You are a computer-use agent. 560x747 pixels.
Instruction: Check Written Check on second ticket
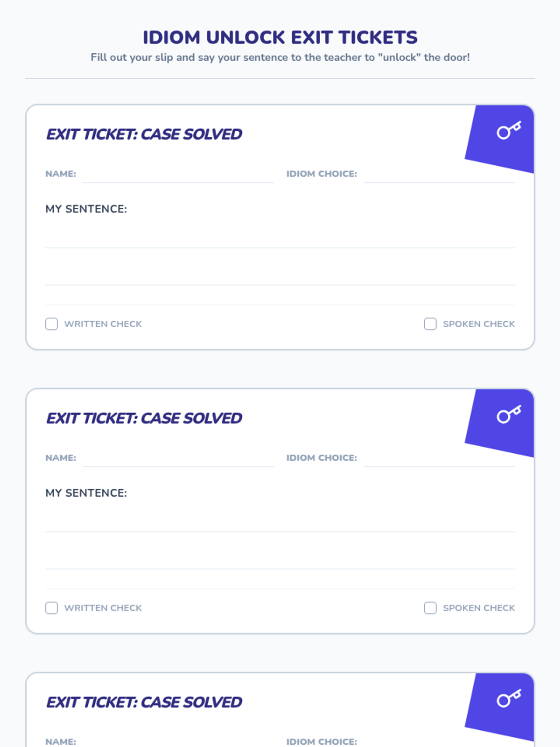(x=52, y=608)
